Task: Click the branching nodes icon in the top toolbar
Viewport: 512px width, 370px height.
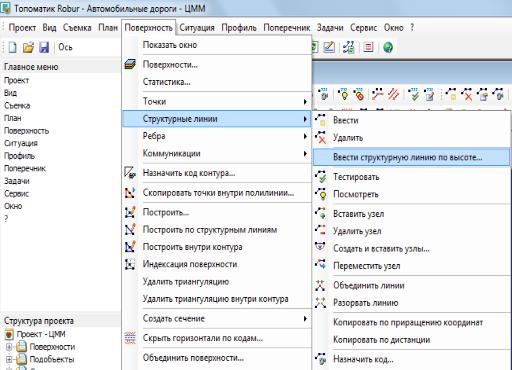Action: click(349, 47)
